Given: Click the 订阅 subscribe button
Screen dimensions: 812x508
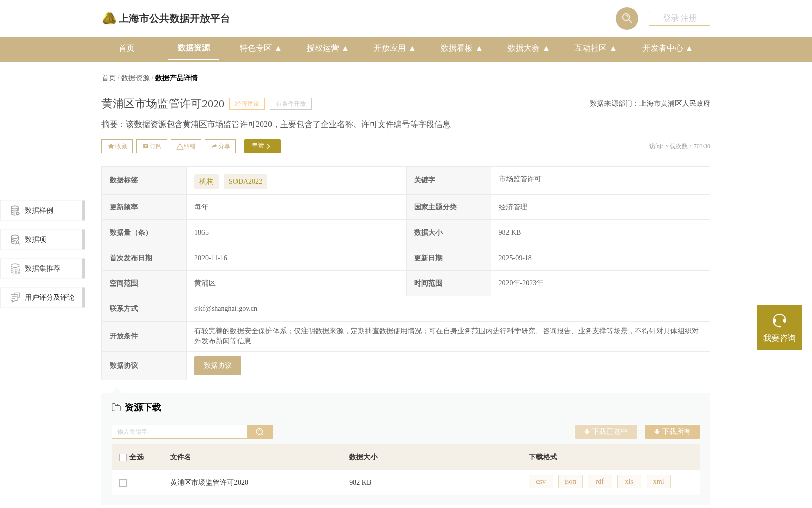Looking at the screenshot, I should [x=152, y=146].
